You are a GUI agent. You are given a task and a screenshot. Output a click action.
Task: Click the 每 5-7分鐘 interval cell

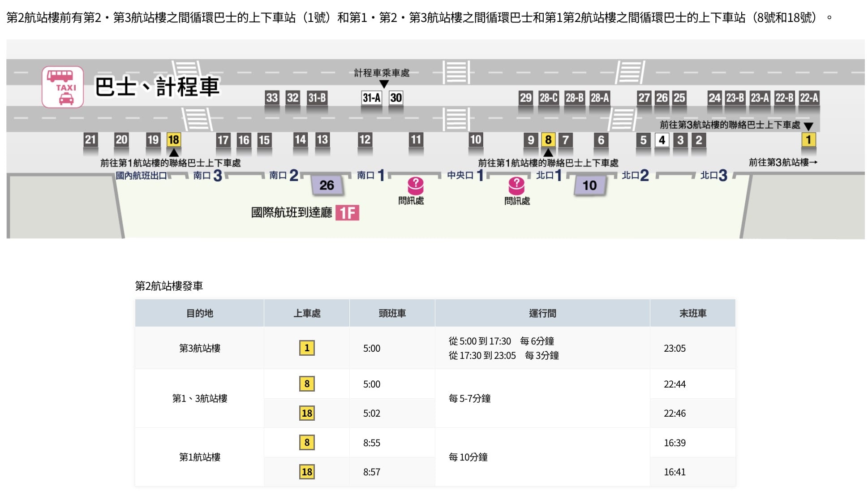click(x=542, y=398)
